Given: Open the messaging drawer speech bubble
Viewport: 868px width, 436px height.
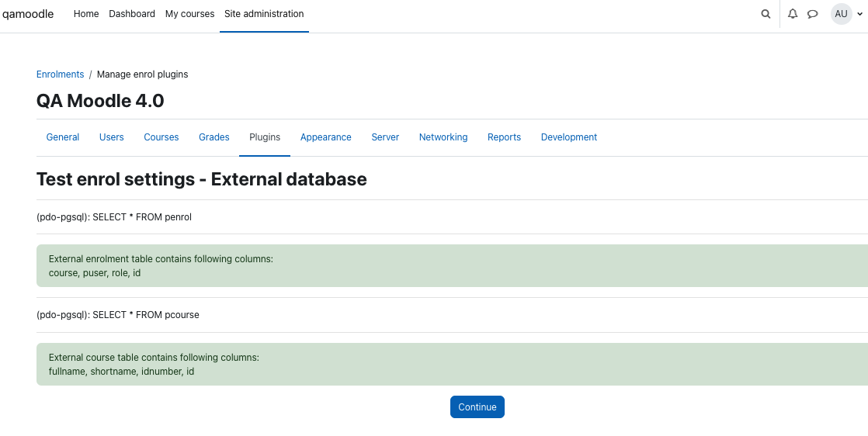Looking at the screenshot, I should pyautogui.click(x=813, y=14).
